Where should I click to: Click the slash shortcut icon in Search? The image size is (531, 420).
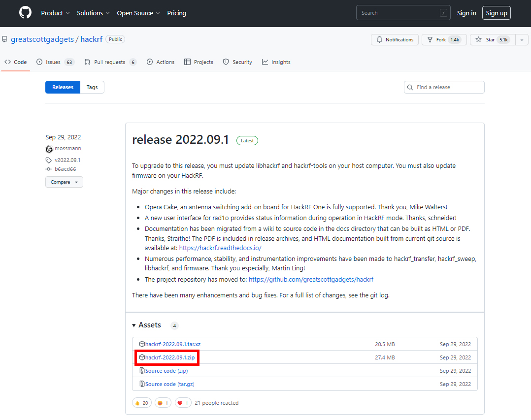(443, 13)
